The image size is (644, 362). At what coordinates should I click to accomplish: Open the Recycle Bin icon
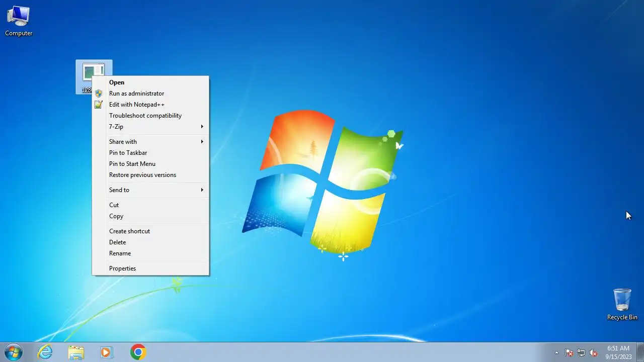pos(622,305)
